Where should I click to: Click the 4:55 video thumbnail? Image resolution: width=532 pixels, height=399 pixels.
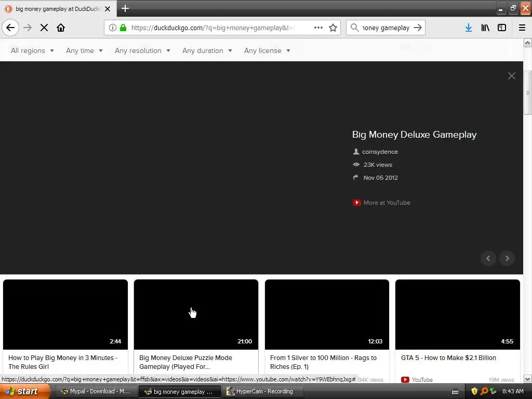[x=458, y=314]
